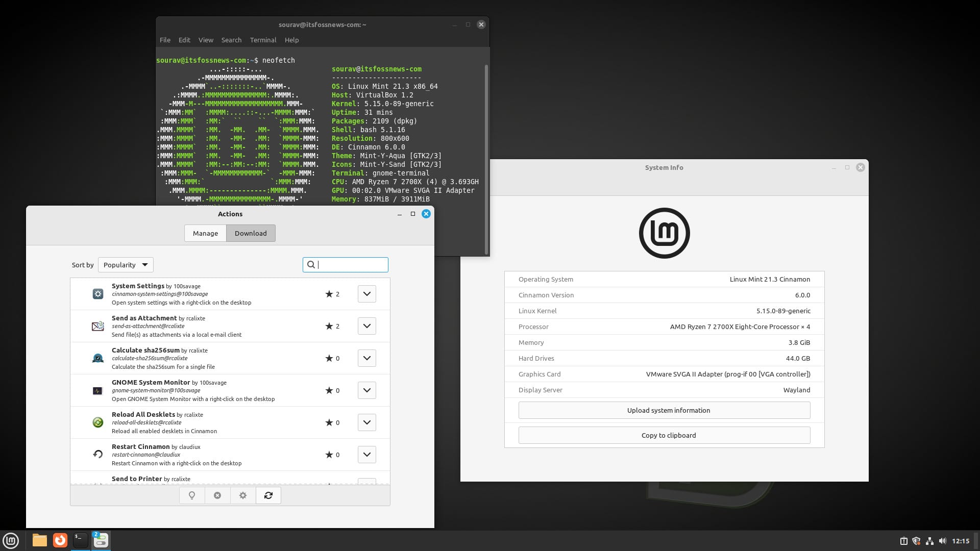Screen dimensions: 980x551
Task: Click the volume icon in the system tray
Action: click(942, 541)
